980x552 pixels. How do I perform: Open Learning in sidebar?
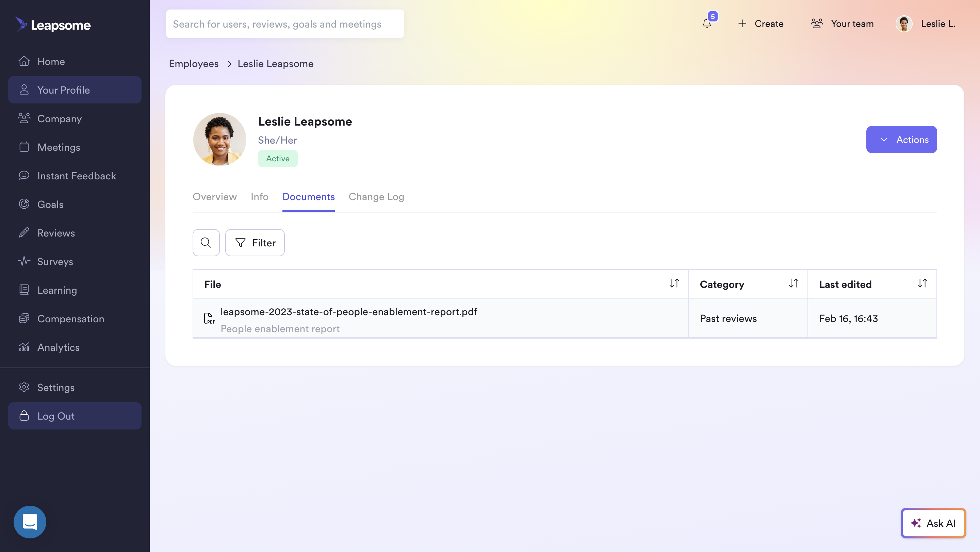coord(75,290)
